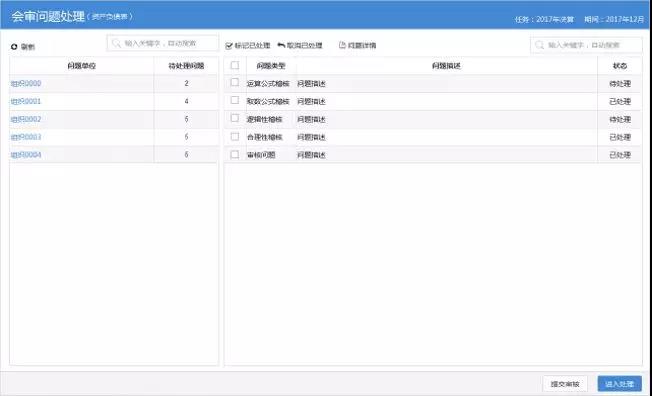Click the pending count in the 组织0003 row
The height and width of the screenshot is (396, 652).
(186, 137)
